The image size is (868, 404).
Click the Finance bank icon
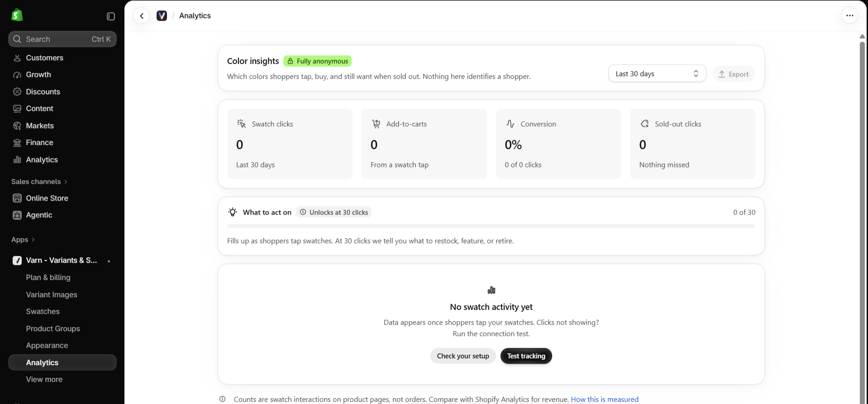[x=17, y=143]
